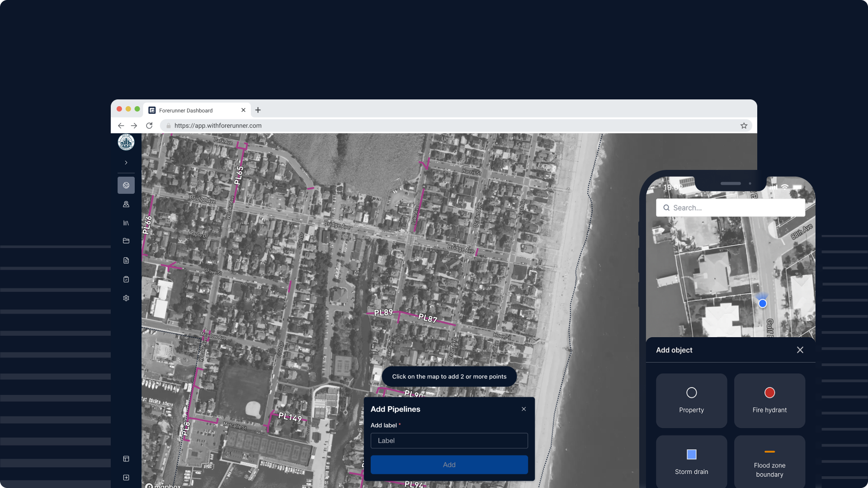Select the Storm drain object option

click(691, 461)
